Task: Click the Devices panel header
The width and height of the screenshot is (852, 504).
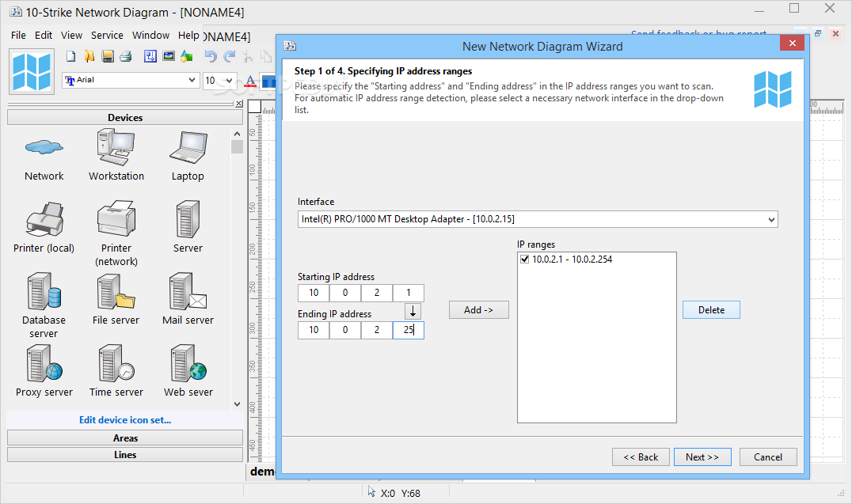Action: [125, 117]
